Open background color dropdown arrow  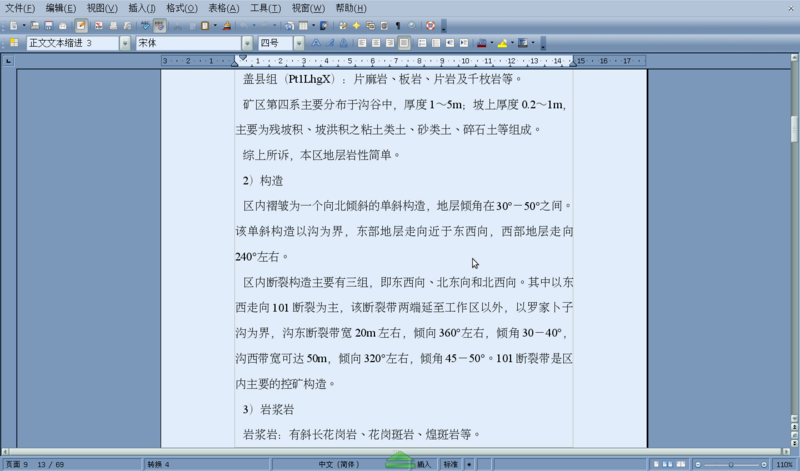pyautogui.click(x=533, y=43)
